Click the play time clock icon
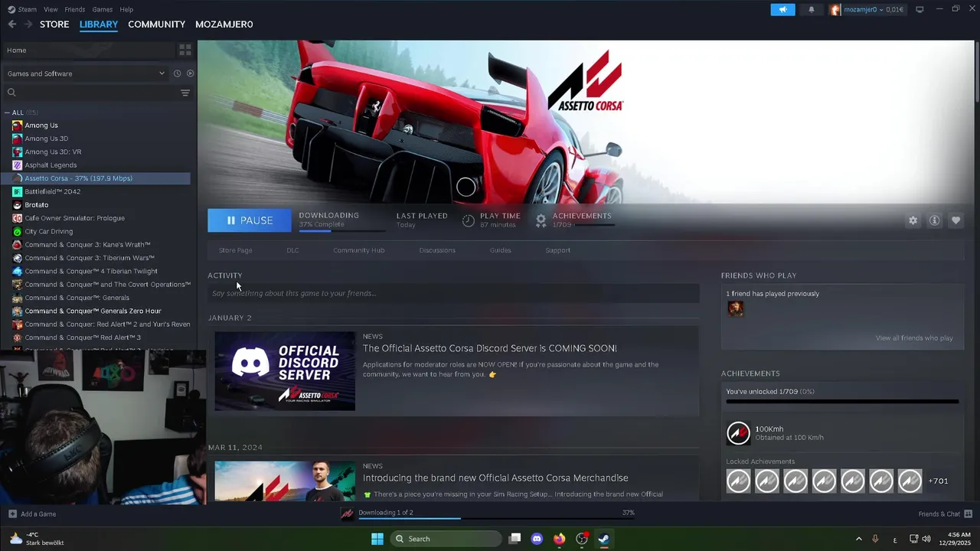The height and width of the screenshot is (551, 980). [469, 220]
